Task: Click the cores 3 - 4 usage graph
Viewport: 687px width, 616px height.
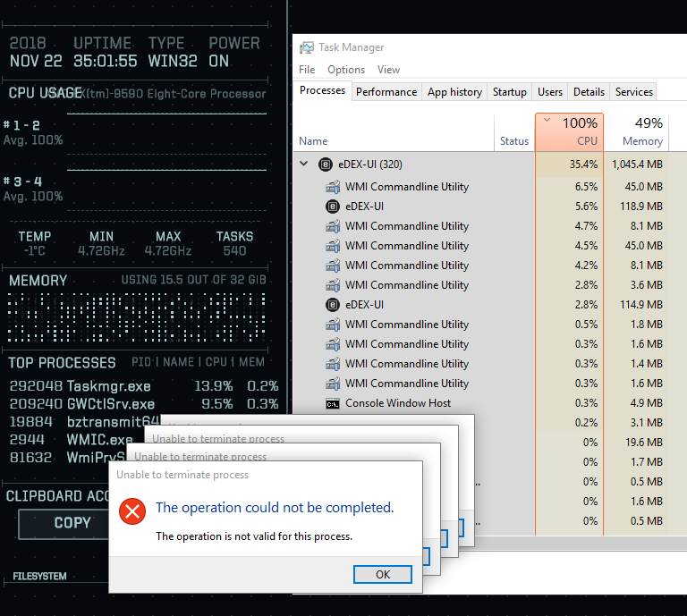Action: pos(166,190)
